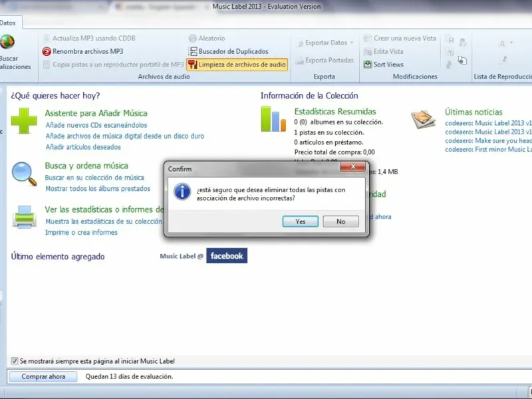Click Muestra las estadísticas de su colección
The width and height of the screenshot is (532, 399).
[104, 221]
